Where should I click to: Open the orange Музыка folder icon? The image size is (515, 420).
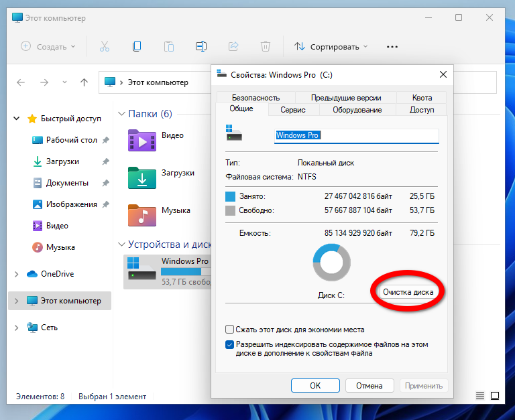(142, 215)
